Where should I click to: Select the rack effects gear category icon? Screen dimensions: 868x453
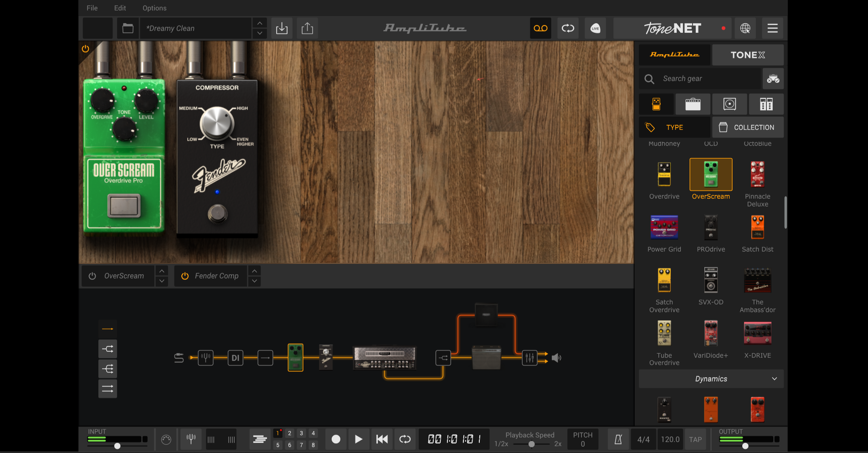tap(766, 104)
